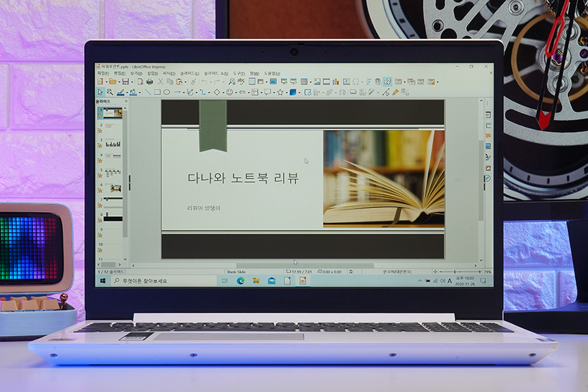This screenshot has width=588, height=392.
Task: Click the slide title 다나와 노트북 리뷰
Action: point(243,178)
